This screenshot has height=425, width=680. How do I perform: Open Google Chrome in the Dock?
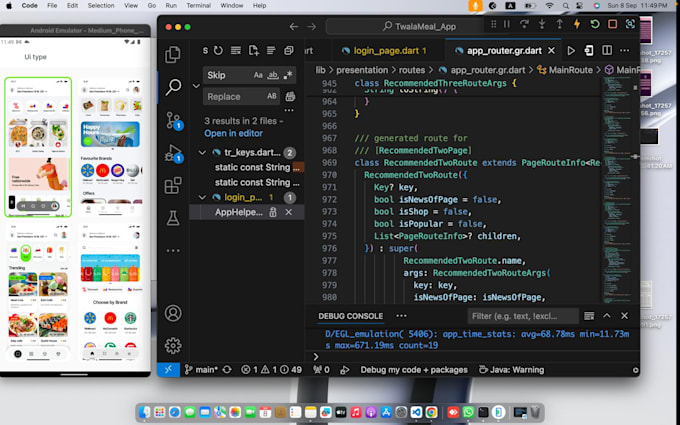click(x=432, y=412)
